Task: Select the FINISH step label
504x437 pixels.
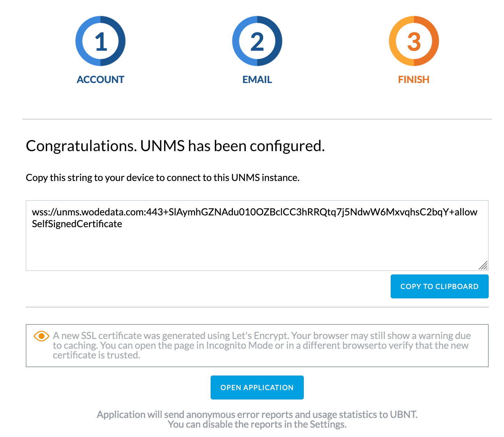Action: 414,80
